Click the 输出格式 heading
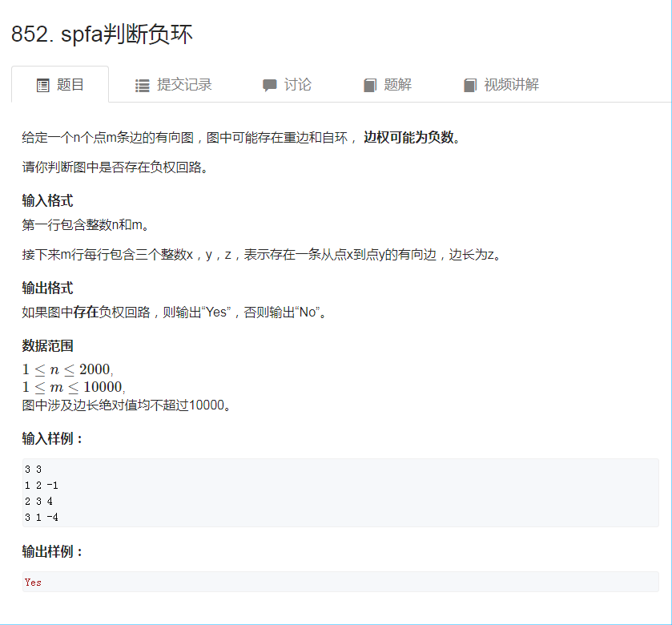The width and height of the screenshot is (672, 625). point(47,288)
